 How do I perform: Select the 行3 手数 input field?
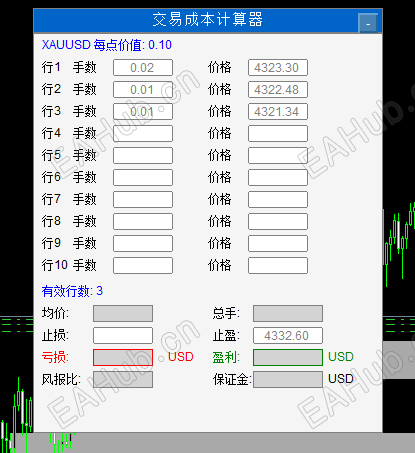click(143, 112)
